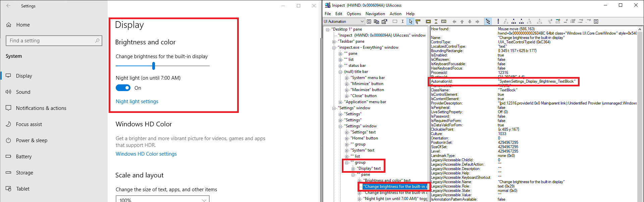Screen dimensions: 644x202
Task: Collapse the "Desktop 1" pane tree node
Action: point(328,30)
